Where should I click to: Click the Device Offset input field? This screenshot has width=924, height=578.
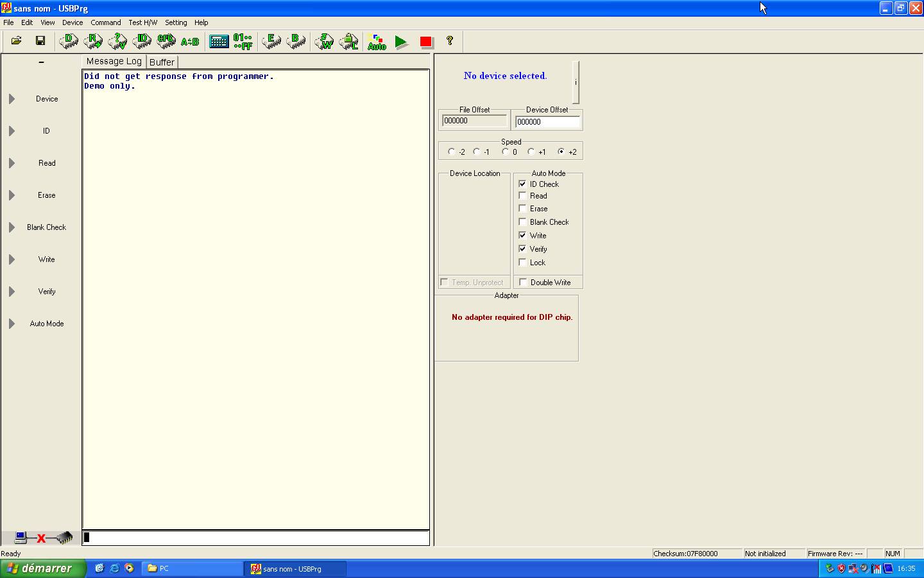[547, 121]
